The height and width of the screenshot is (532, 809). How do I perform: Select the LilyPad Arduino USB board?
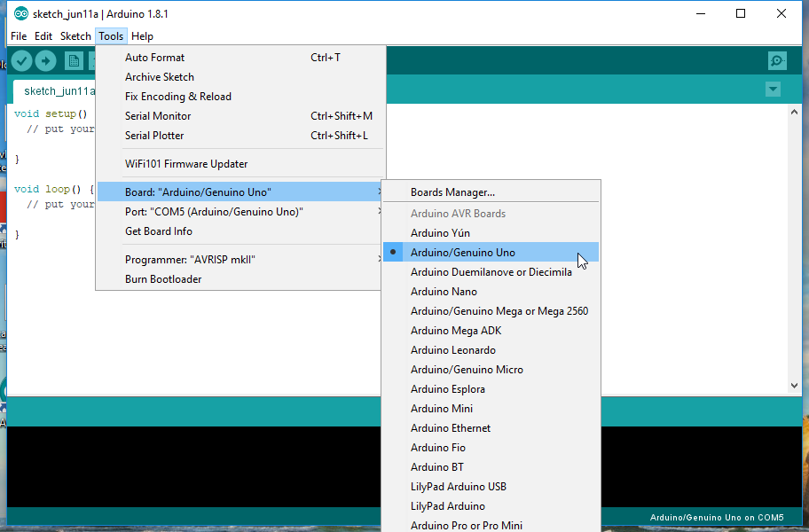[491, 487]
